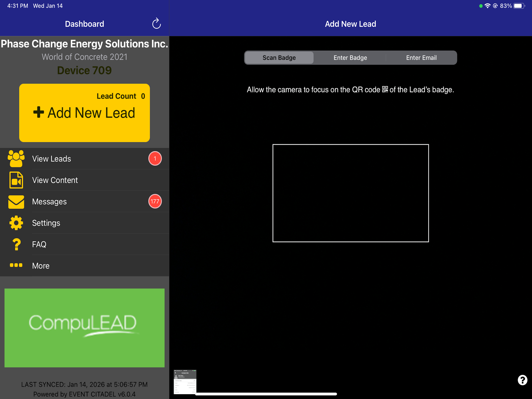Open the FAQ menu row
This screenshot has height=399, width=532.
coord(85,244)
